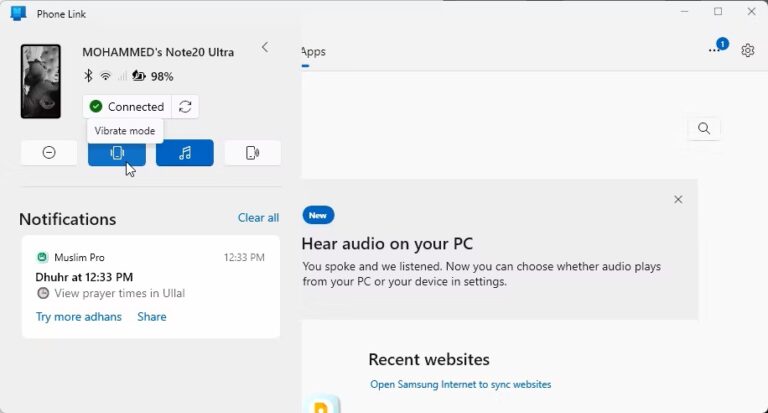The height and width of the screenshot is (413, 768).
Task: Click the battery 98% indicator
Action: [153, 76]
